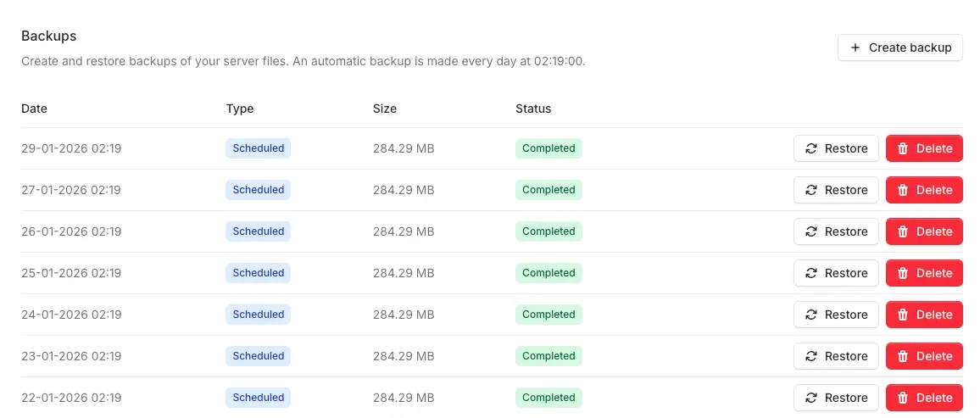Click Delete label for the 22-01-2026 backup

click(x=934, y=398)
